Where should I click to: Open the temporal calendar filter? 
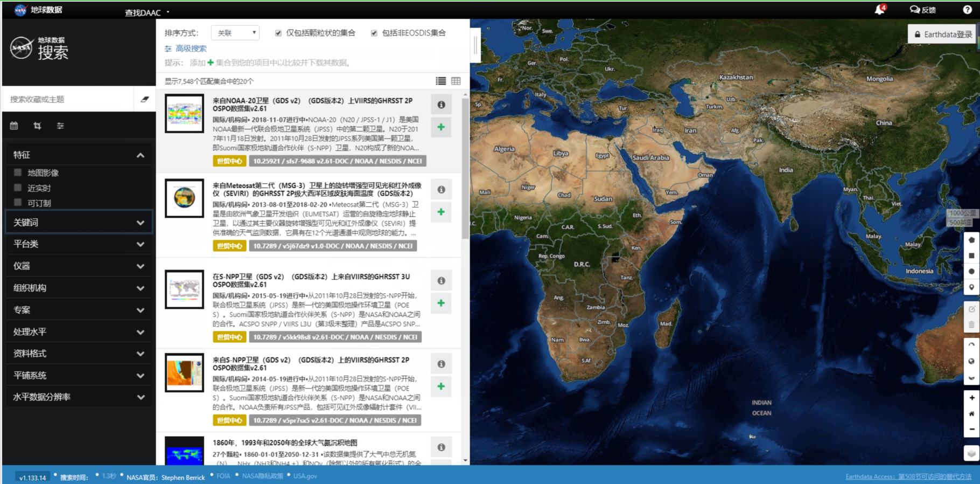click(14, 126)
